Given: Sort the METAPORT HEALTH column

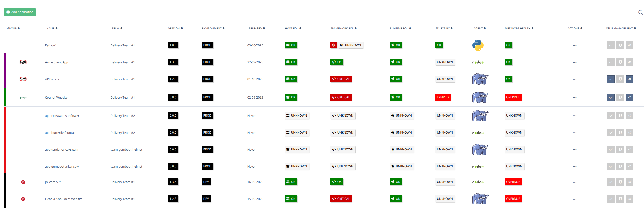Looking at the screenshot, I should tap(519, 28).
